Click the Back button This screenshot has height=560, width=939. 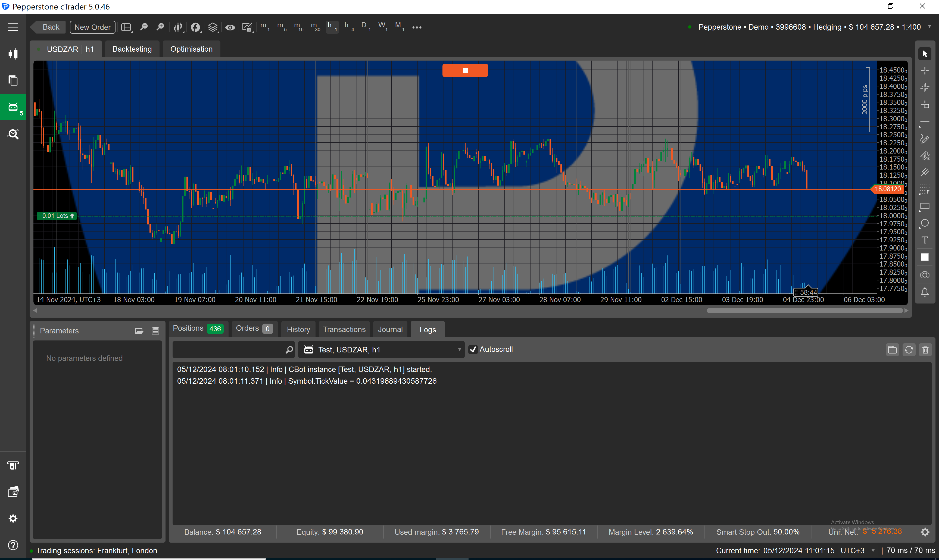pos(48,27)
